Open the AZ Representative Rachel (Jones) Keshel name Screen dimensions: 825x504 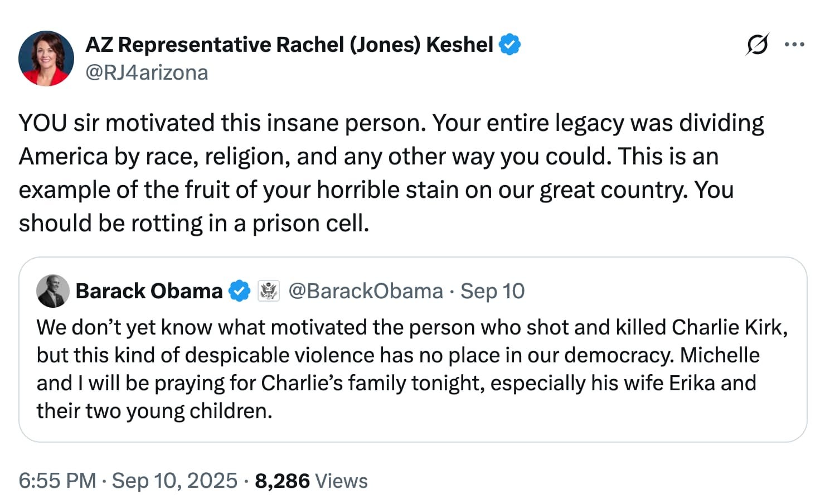[x=289, y=45]
